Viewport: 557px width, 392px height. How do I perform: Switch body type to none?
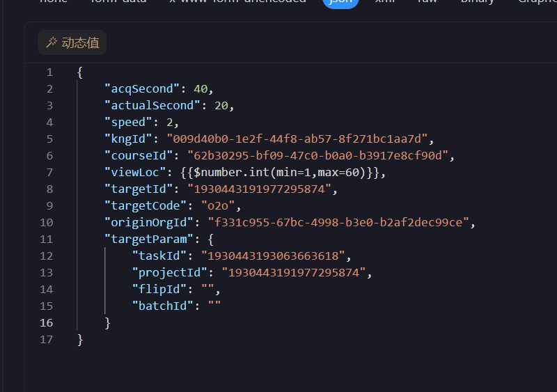54,2
